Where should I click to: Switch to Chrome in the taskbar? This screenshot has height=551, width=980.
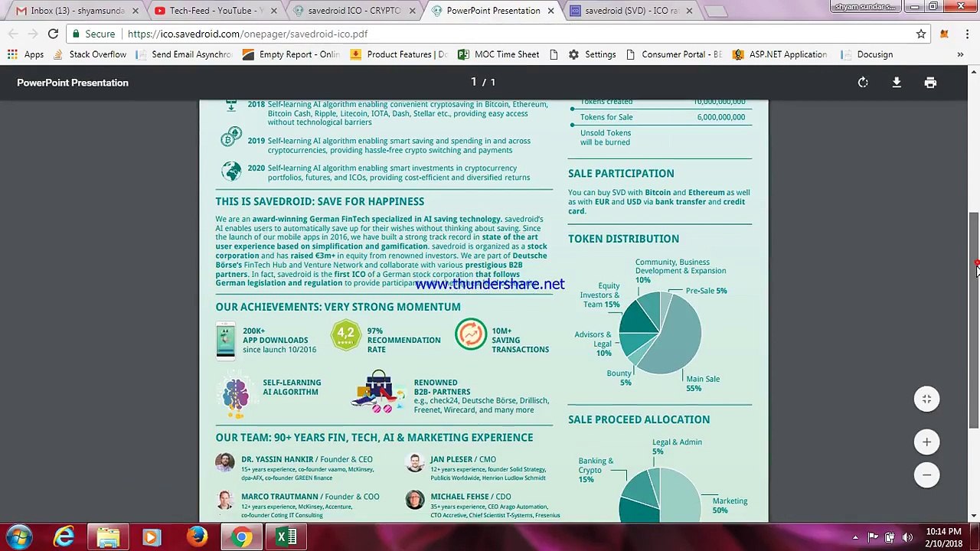point(241,537)
